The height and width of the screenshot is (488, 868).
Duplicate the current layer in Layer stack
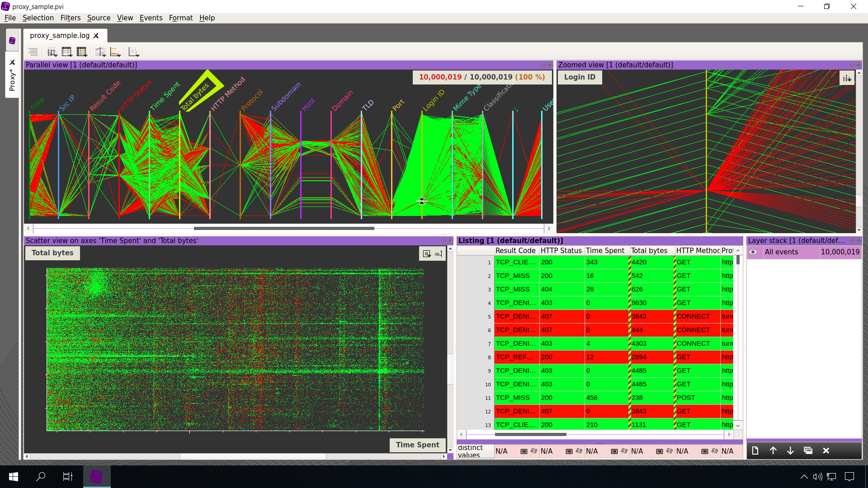(x=808, y=450)
